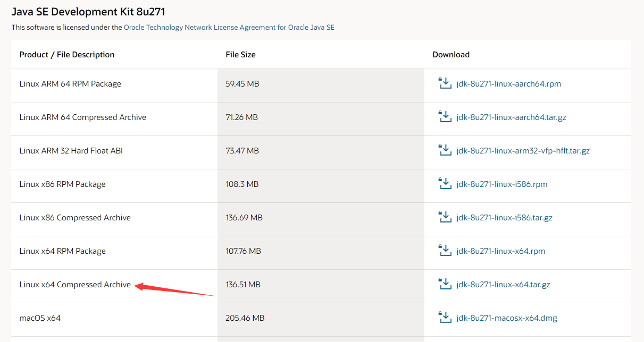Select Linux x86 RPM Package text
The height and width of the screenshot is (342, 644).
(63, 184)
